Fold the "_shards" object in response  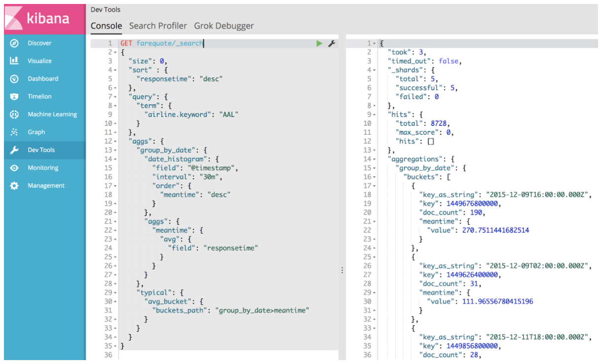[x=376, y=70]
